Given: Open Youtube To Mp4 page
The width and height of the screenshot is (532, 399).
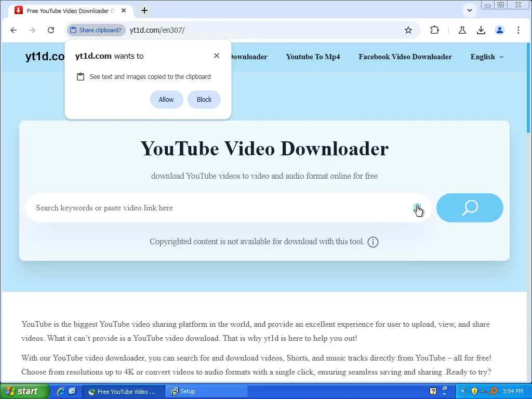Looking at the screenshot, I should tap(313, 57).
